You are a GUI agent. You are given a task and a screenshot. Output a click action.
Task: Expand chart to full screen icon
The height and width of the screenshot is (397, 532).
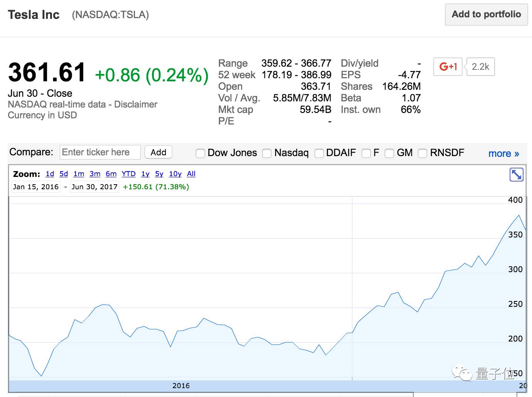[516, 175]
